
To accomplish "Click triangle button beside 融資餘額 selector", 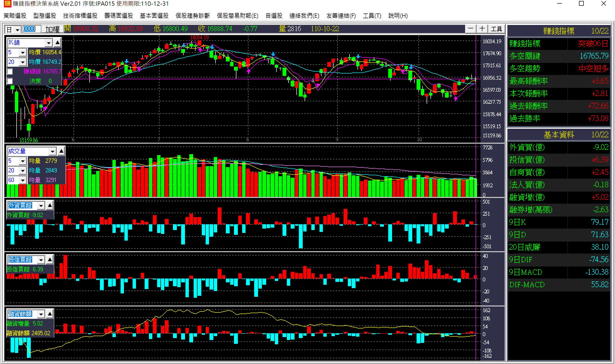I will (50, 314).
